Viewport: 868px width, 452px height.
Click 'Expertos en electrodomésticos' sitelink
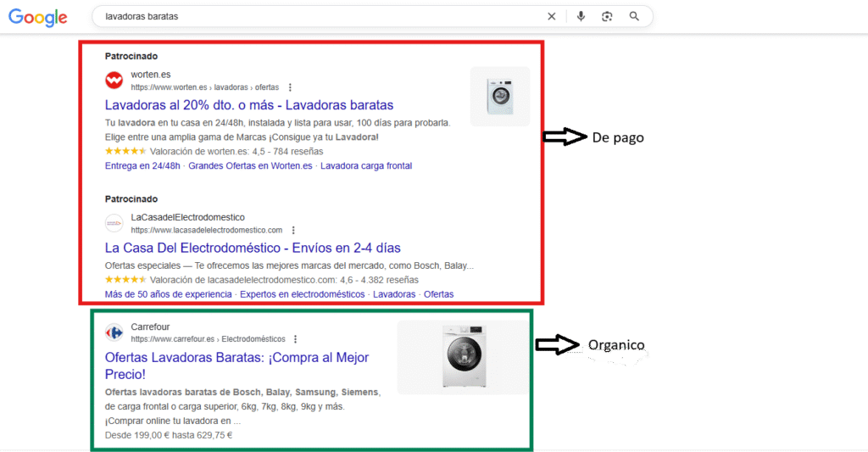click(x=303, y=294)
